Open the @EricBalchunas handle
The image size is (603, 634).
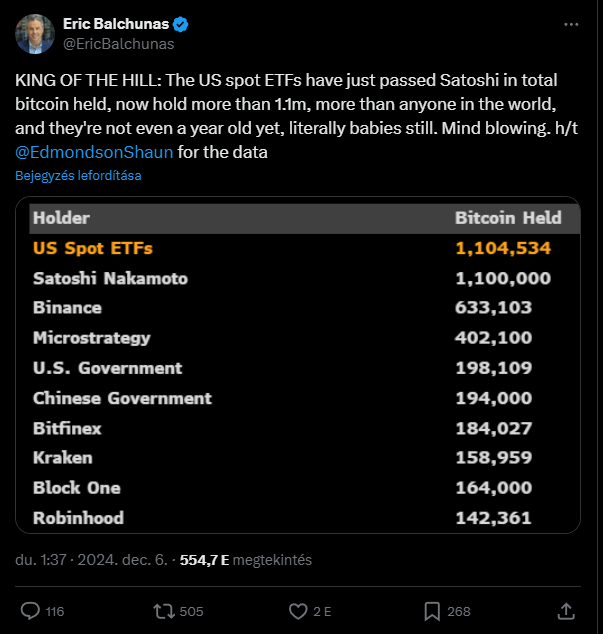[118, 44]
